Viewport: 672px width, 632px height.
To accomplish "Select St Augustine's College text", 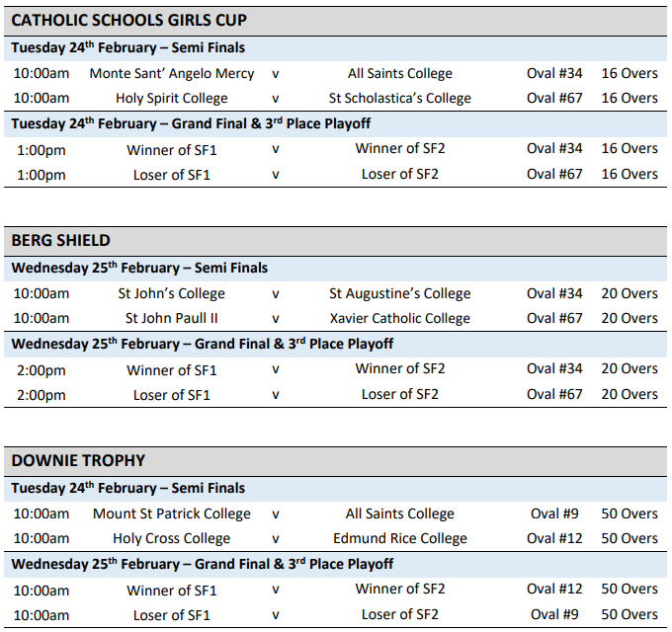I will [400, 293].
